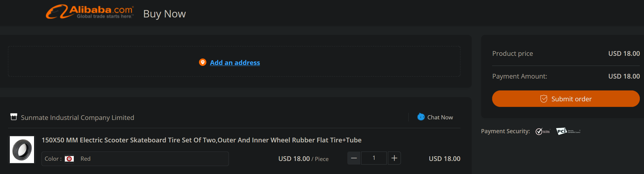
Task: Select the Red color swatch
Action: (x=69, y=159)
